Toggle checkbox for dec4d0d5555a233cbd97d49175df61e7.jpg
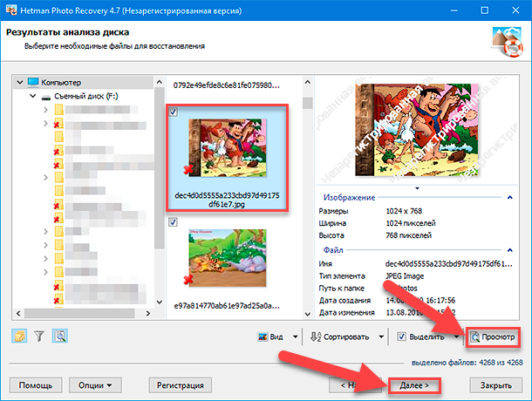 tap(173, 112)
